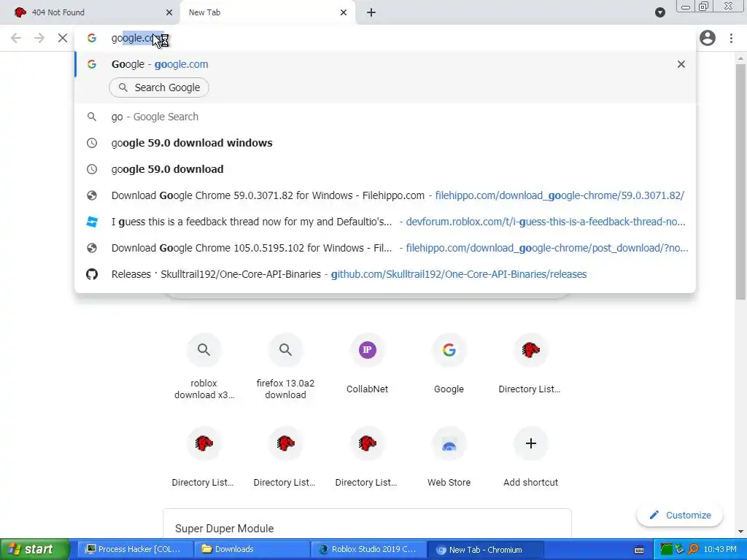747x560 pixels.
Task: Click the keyboard icon in the taskbar
Action: [639, 550]
